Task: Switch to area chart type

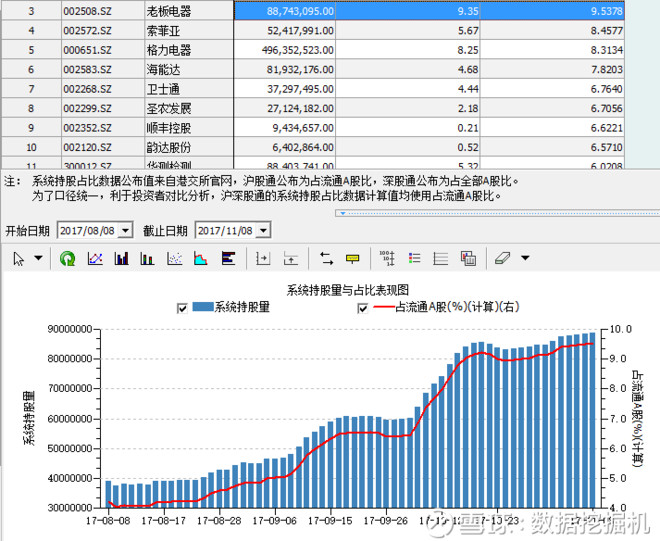Action: click(201, 258)
